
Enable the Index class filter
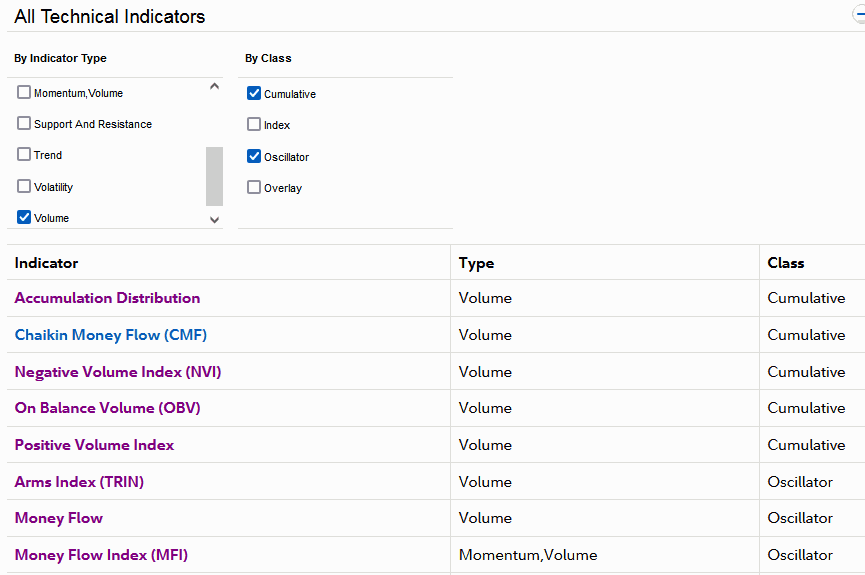pos(254,125)
